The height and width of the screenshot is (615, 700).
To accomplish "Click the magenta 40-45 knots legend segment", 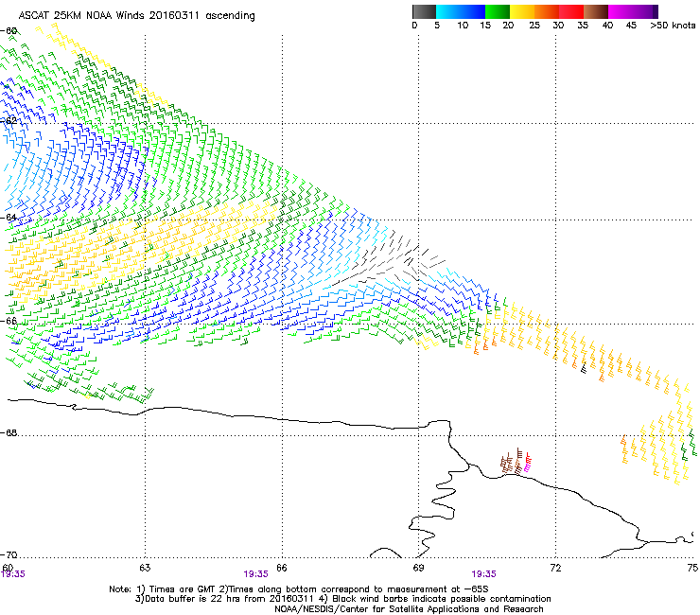I will click(x=621, y=11).
